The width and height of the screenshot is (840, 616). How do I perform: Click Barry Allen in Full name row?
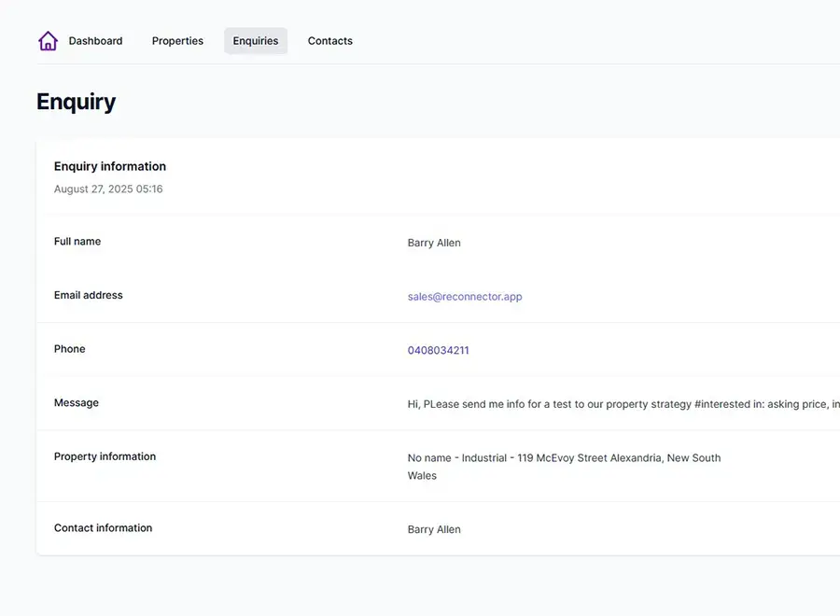[x=434, y=243]
